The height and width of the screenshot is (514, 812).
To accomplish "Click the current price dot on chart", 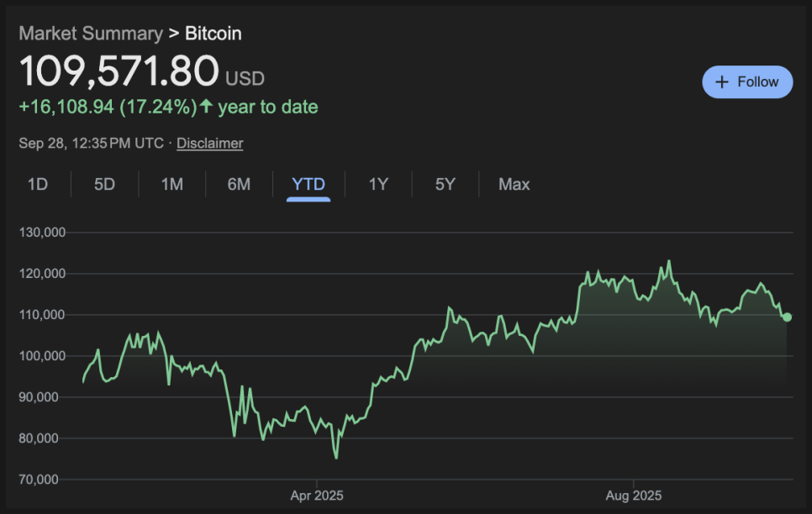I will [x=787, y=317].
